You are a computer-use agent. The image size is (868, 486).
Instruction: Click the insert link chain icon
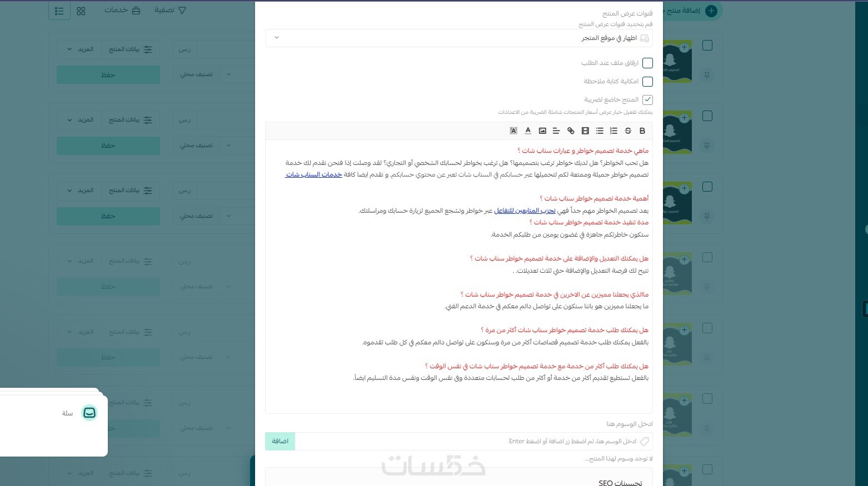tap(571, 131)
